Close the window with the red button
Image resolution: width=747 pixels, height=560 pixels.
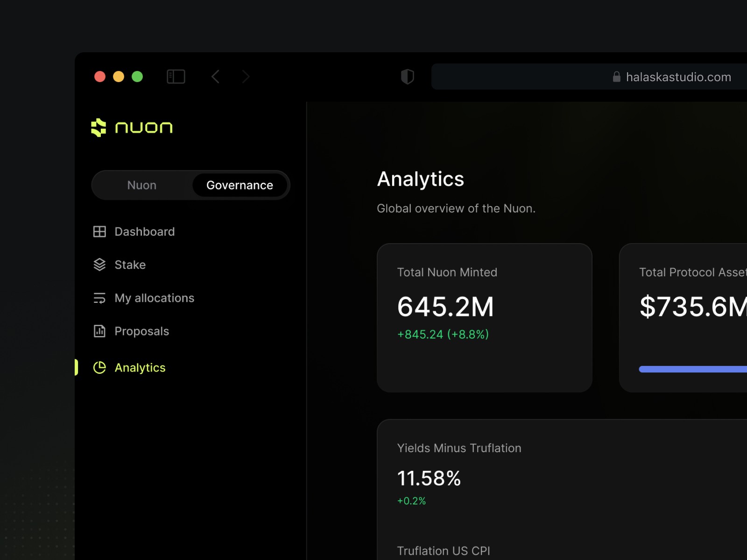(100, 77)
